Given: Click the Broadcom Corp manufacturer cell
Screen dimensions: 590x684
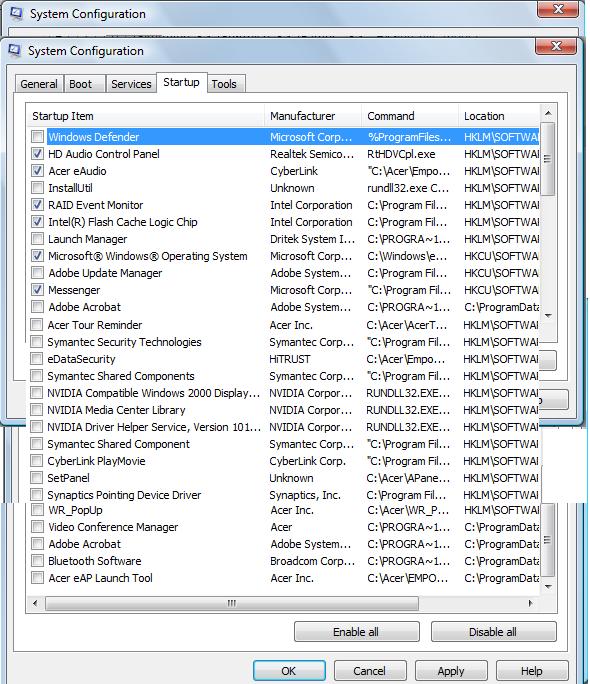Looking at the screenshot, I should [x=312, y=561].
